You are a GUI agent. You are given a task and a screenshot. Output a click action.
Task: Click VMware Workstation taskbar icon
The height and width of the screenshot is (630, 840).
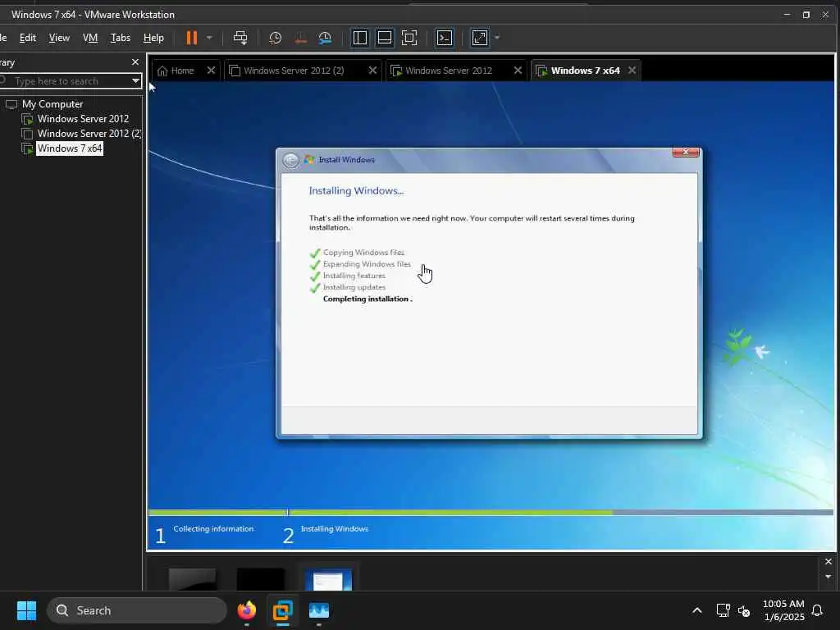pyautogui.click(x=283, y=610)
